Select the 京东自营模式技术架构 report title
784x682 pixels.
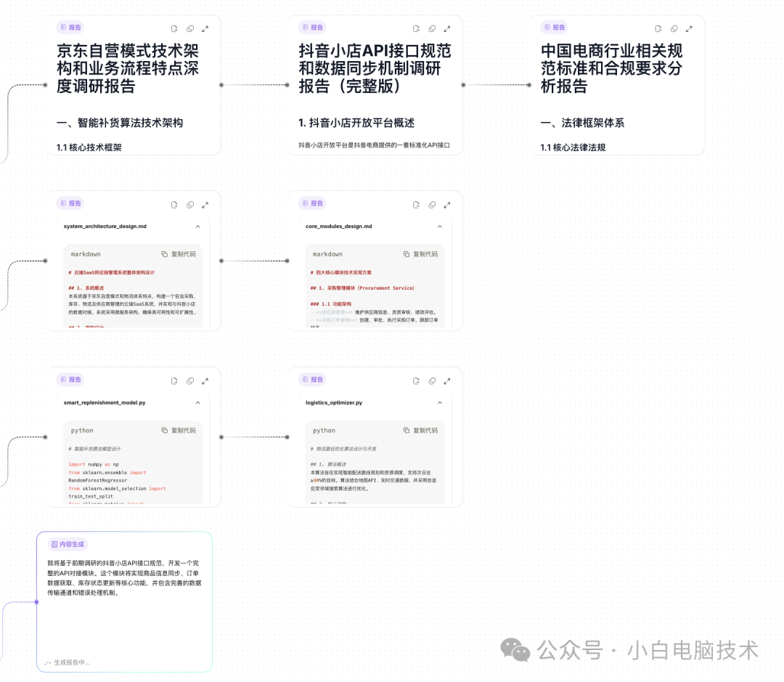[128, 68]
